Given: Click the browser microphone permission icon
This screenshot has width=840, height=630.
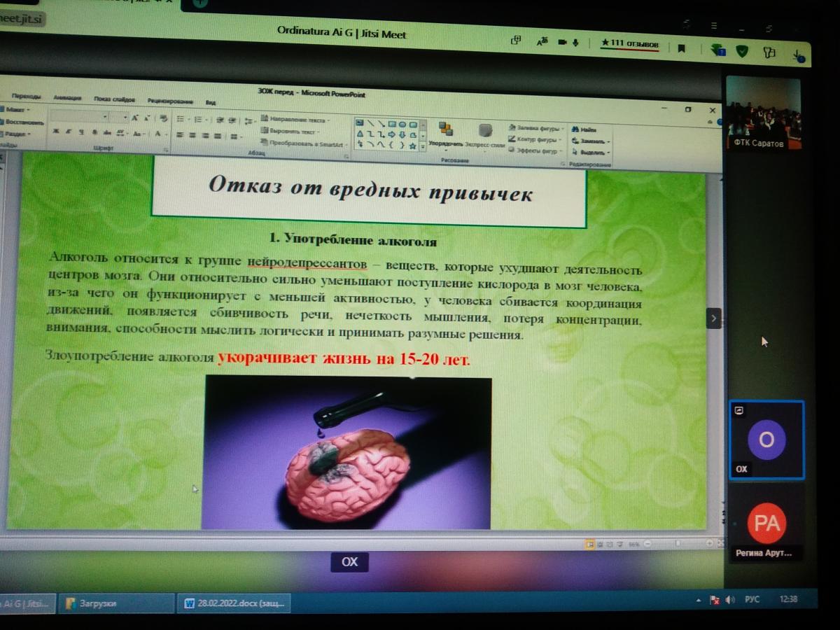Looking at the screenshot, I should pyautogui.click(x=575, y=43).
